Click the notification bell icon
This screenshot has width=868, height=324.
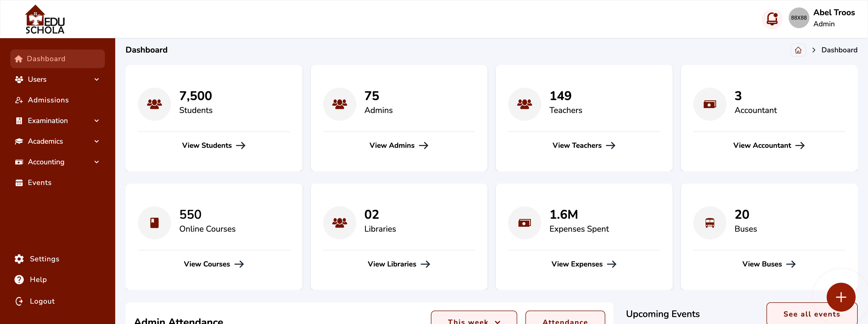pyautogui.click(x=772, y=19)
